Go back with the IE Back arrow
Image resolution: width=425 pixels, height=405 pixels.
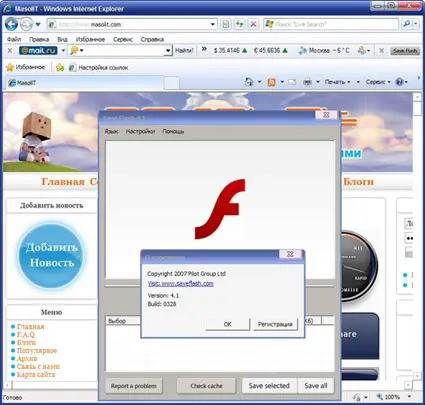(x=12, y=24)
